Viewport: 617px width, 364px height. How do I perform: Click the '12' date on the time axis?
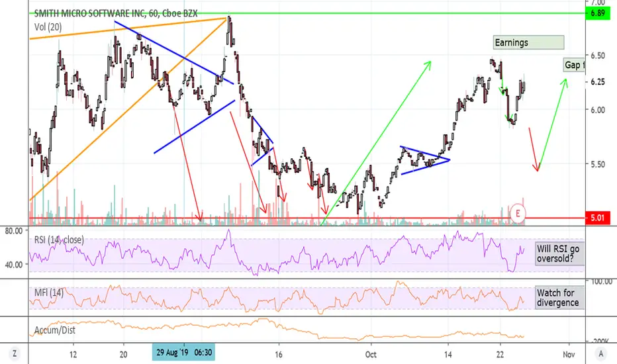(73, 354)
